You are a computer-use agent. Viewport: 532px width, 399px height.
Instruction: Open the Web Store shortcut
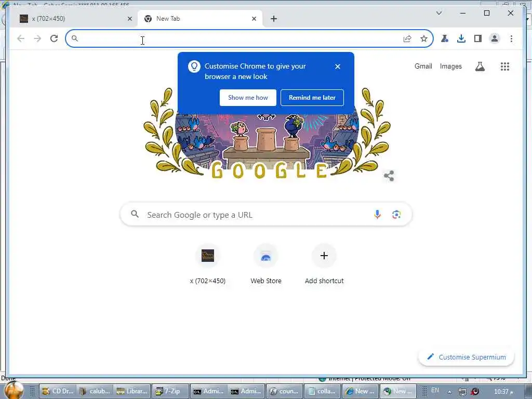[x=266, y=264]
